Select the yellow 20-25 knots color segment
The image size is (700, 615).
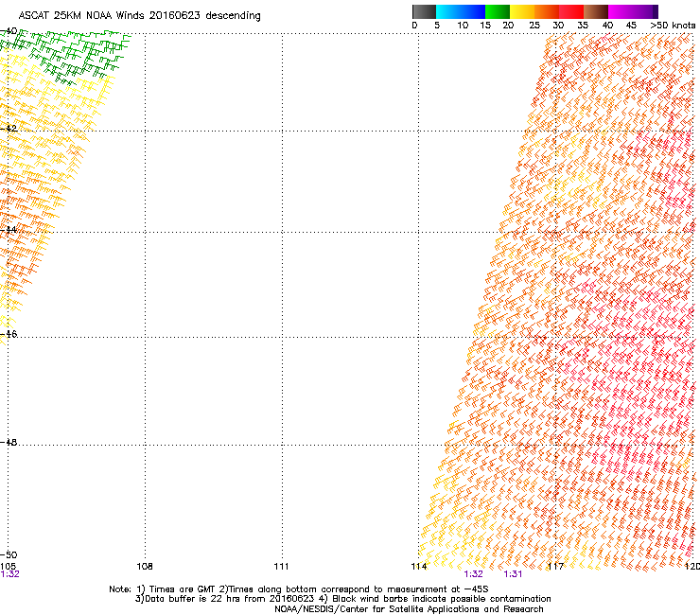coord(522,11)
